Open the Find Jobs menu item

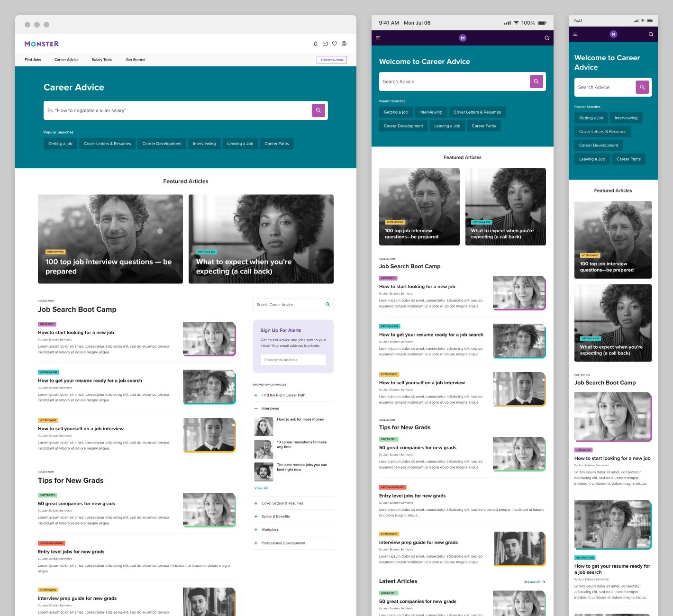tap(33, 60)
